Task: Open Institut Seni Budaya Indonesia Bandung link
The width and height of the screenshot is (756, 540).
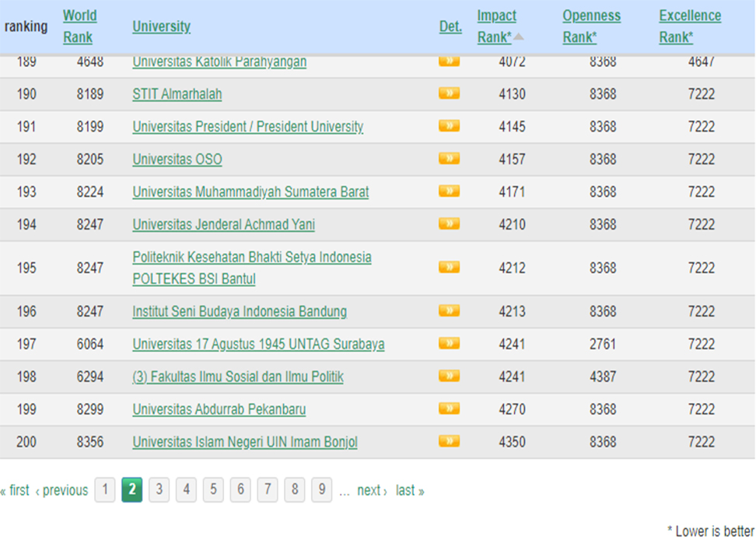Action: click(240, 311)
